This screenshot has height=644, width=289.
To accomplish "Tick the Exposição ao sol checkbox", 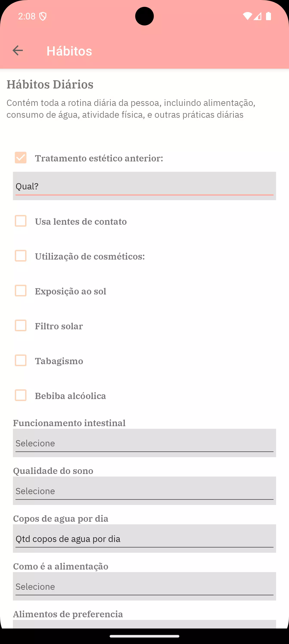I will 20,291.
